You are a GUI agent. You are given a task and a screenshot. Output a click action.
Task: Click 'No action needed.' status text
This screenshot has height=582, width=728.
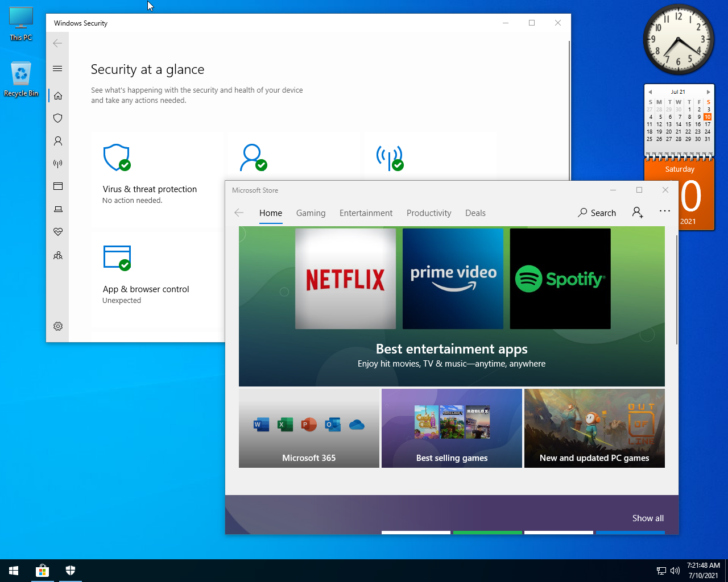pyautogui.click(x=133, y=201)
